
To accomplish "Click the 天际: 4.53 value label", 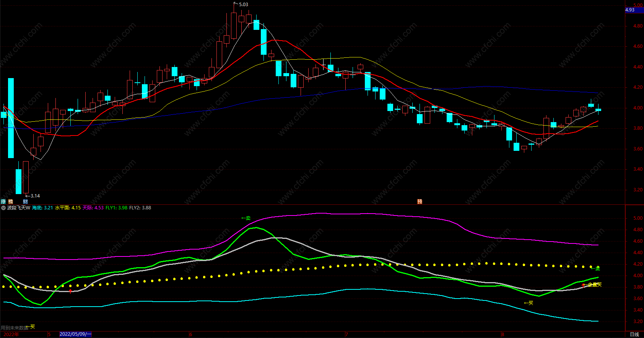I will point(93,208).
